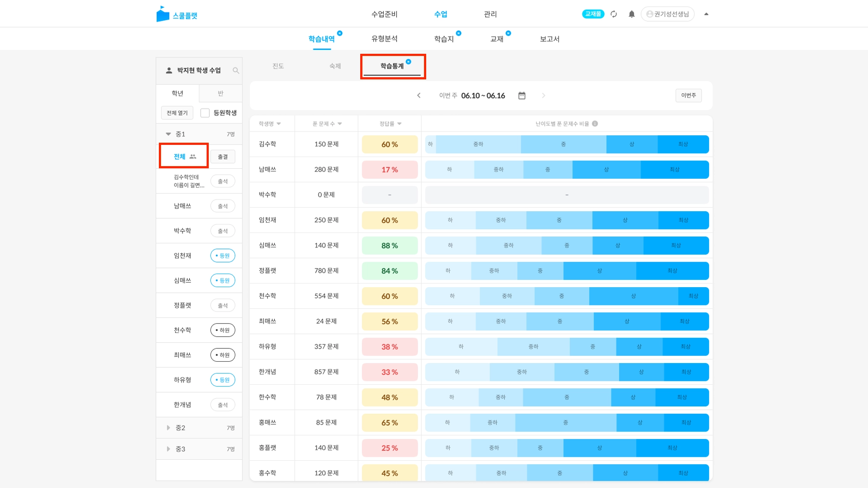Screen dimensions: 868x488
Task: Click the 전체 열기 button
Action: [x=177, y=113]
